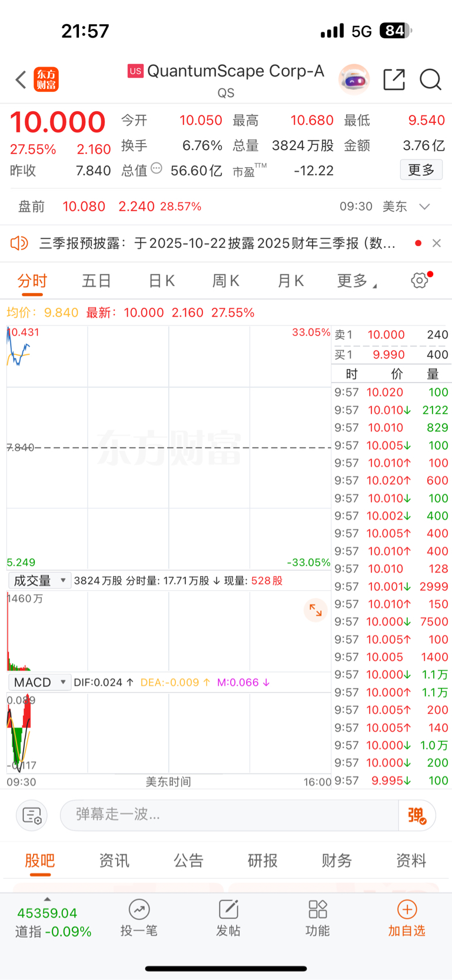Screen dimensions: 452x980
Task: Tap the 市盈 -12.22 value
Action: pos(314,171)
